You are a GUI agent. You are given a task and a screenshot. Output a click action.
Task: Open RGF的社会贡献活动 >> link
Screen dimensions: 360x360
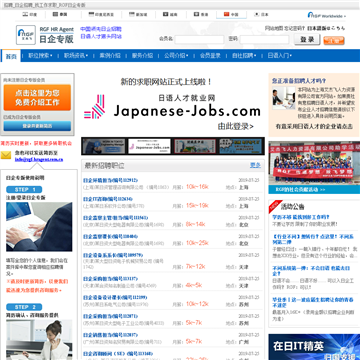[x=300, y=189]
